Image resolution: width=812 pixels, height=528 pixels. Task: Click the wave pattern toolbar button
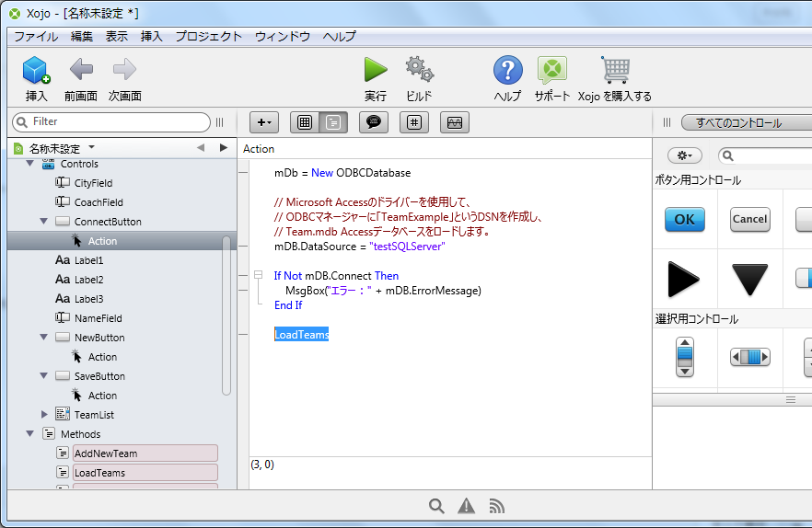tap(455, 122)
